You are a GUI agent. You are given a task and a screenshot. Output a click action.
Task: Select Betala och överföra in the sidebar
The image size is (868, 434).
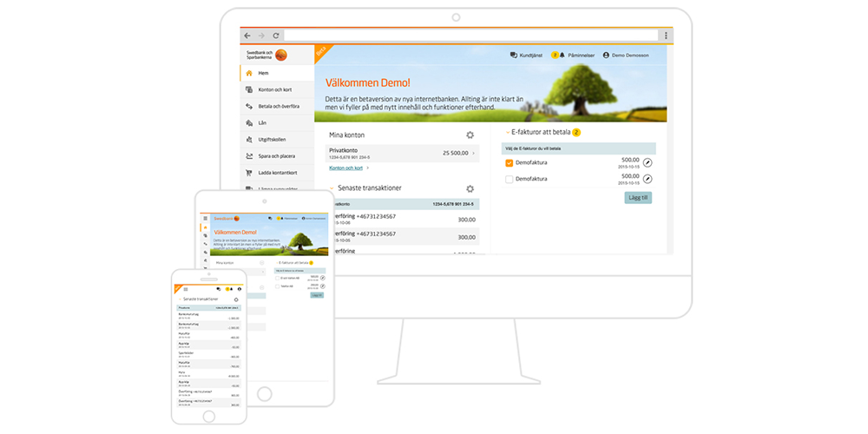278,106
